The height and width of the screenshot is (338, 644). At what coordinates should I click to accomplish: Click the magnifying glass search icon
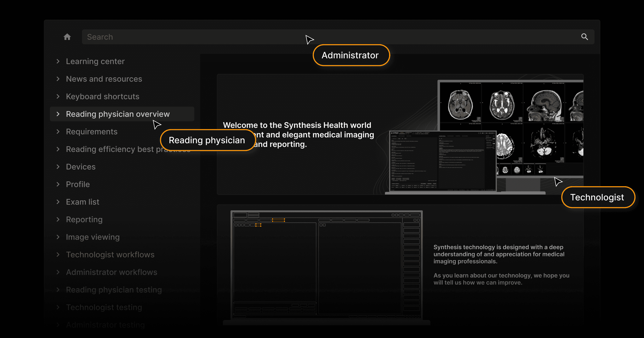[584, 37]
